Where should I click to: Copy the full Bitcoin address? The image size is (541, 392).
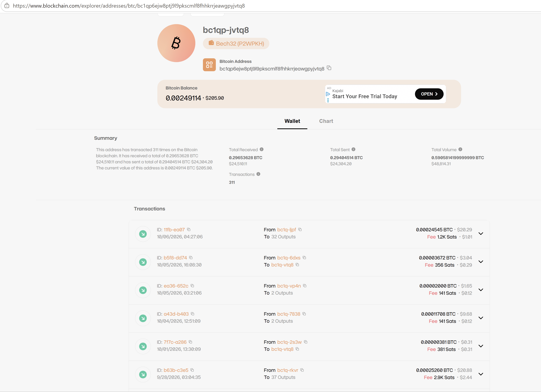[329, 68]
